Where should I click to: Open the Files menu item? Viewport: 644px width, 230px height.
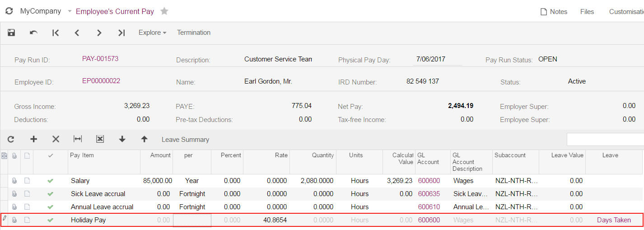(x=587, y=12)
